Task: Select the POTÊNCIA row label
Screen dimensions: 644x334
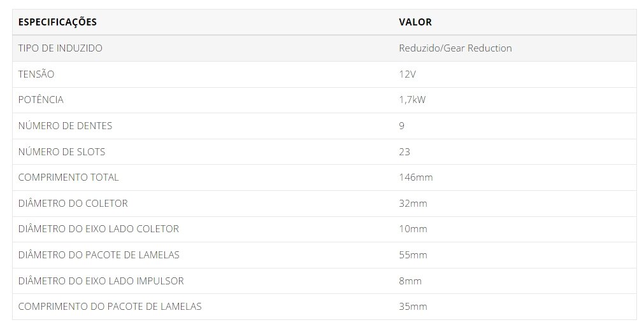Action: [41, 100]
